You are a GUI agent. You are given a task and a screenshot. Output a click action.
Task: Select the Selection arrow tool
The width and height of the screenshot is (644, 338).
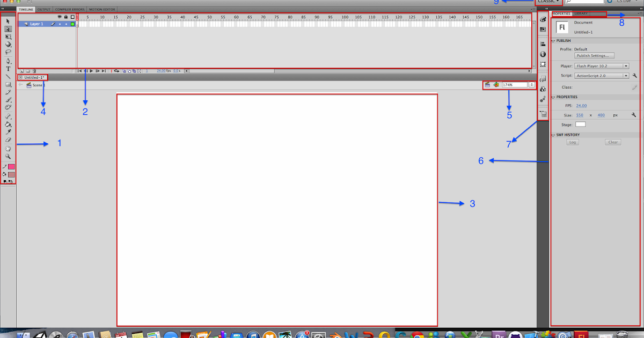[x=8, y=20]
